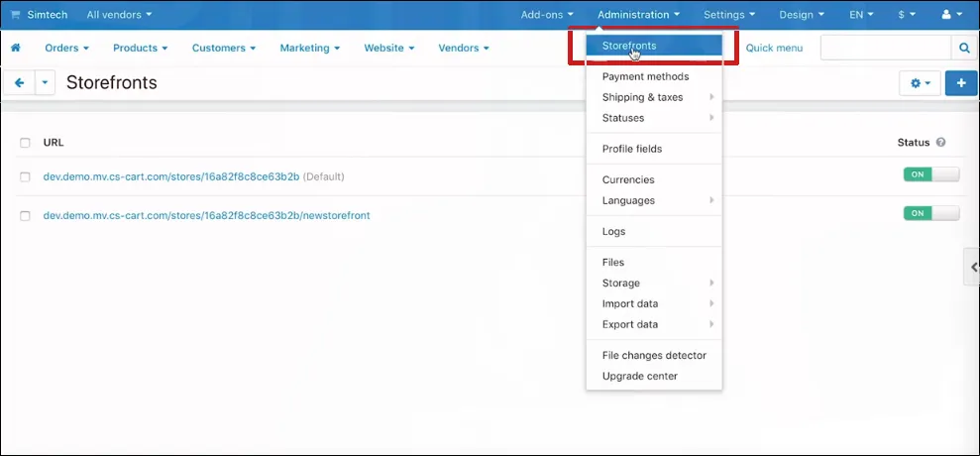
Task: Expand the right side panel arrow
Action: pos(972,267)
